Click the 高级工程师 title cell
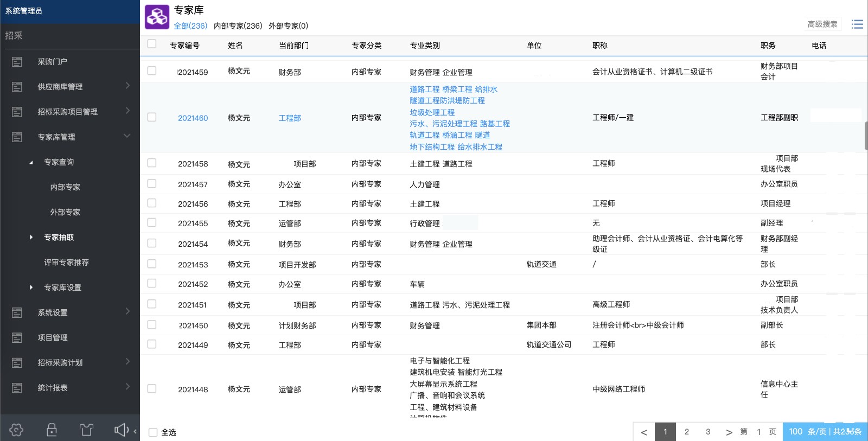 pyautogui.click(x=611, y=304)
